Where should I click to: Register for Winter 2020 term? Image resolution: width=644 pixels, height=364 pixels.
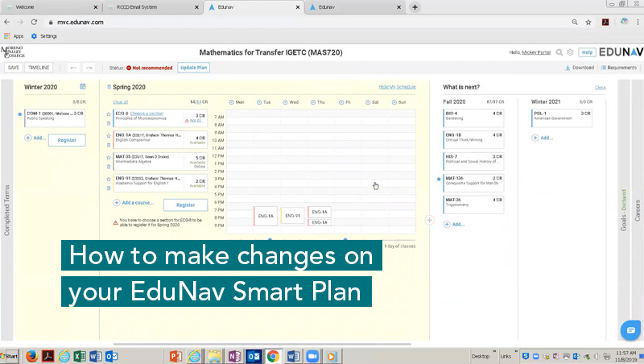click(x=67, y=140)
